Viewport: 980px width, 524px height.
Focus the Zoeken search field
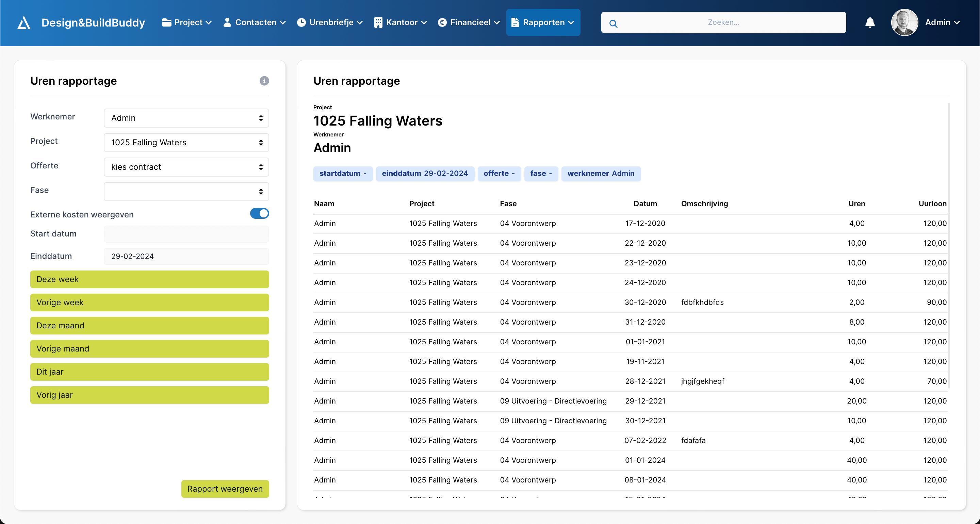tap(723, 22)
